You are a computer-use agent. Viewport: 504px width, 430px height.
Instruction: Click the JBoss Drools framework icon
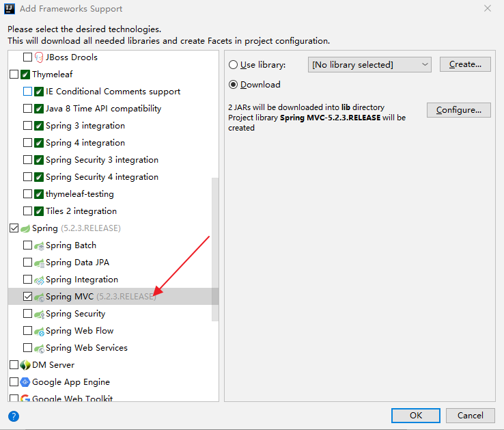coord(38,57)
